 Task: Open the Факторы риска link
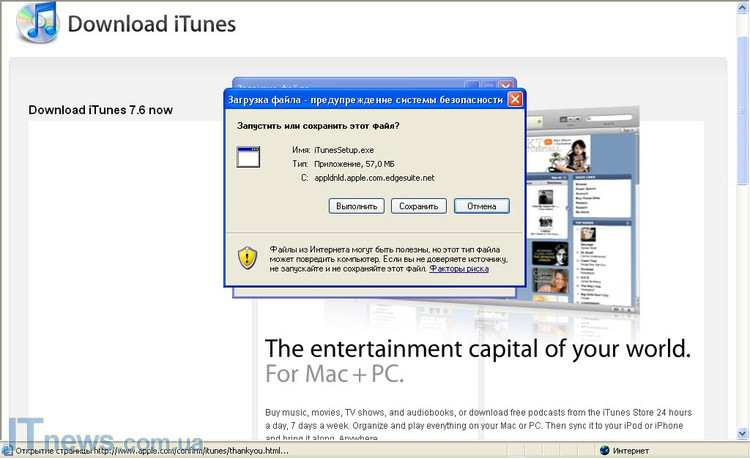459,269
